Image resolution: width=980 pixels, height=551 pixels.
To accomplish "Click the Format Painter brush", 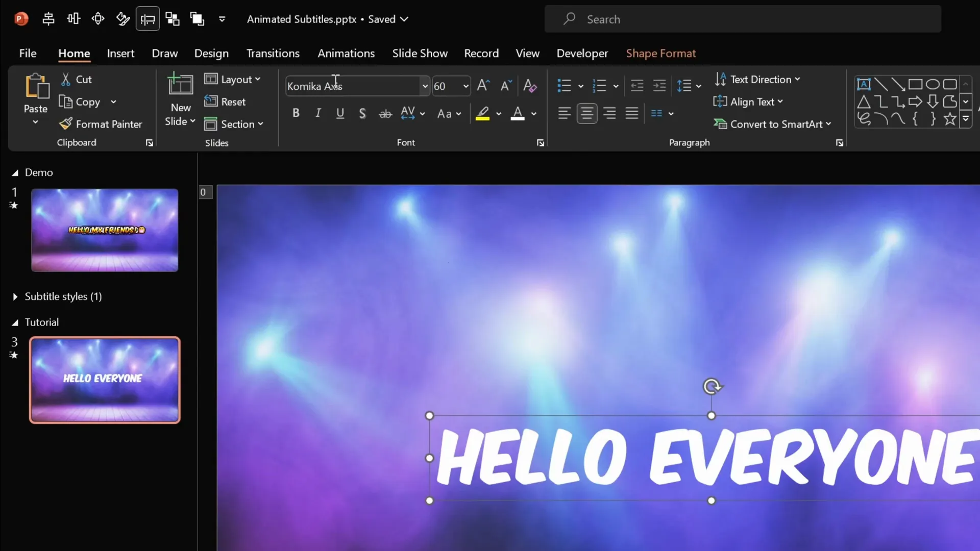I will click(66, 124).
